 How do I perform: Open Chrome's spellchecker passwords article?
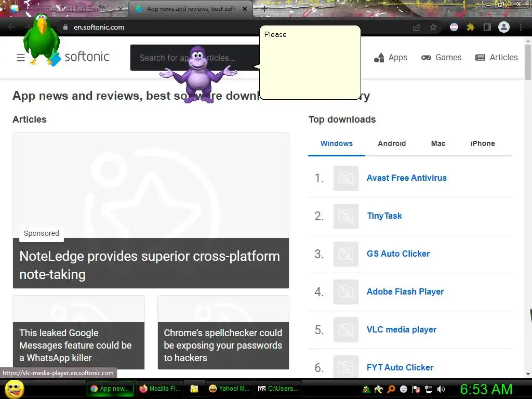(223, 332)
